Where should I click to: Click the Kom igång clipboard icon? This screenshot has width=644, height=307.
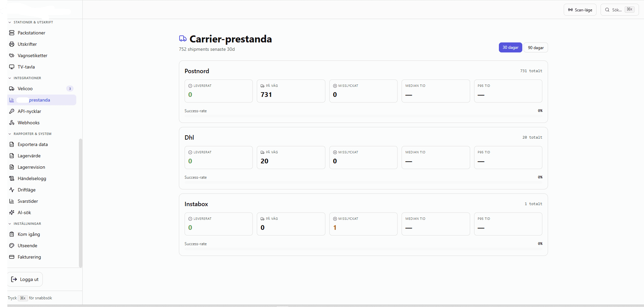pyautogui.click(x=12, y=234)
